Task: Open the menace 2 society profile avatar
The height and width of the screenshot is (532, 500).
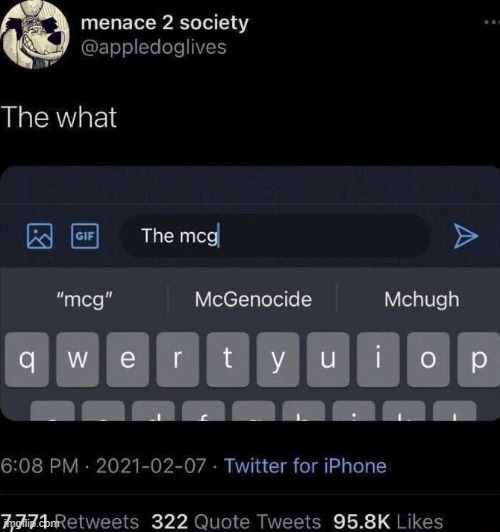Action: click(35, 34)
